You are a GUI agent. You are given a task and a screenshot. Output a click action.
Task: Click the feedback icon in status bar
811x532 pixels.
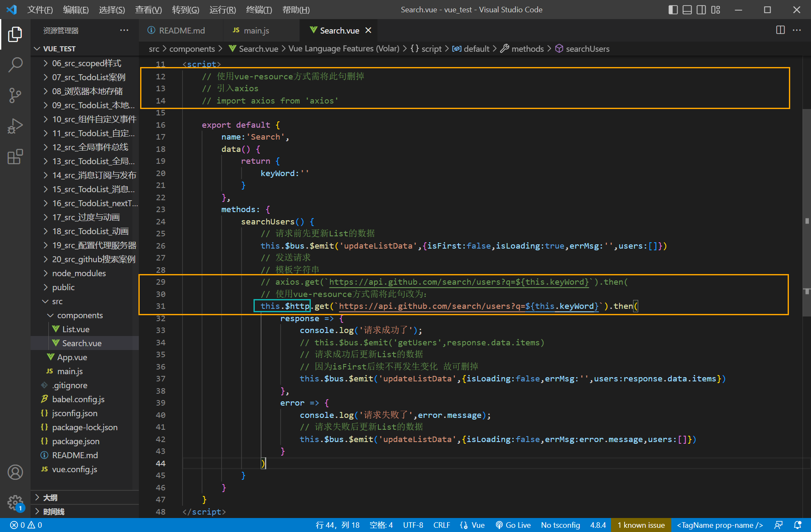click(x=778, y=525)
